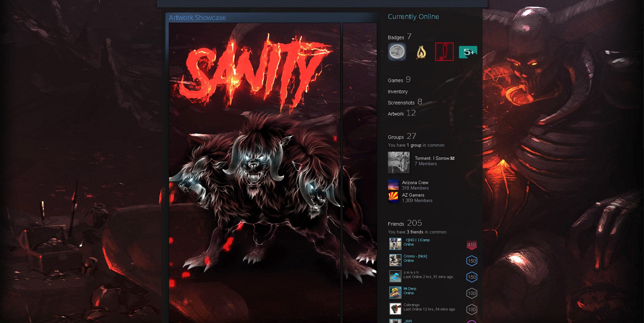
Task: Open iCamp friend's avatar
Action: (395, 244)
